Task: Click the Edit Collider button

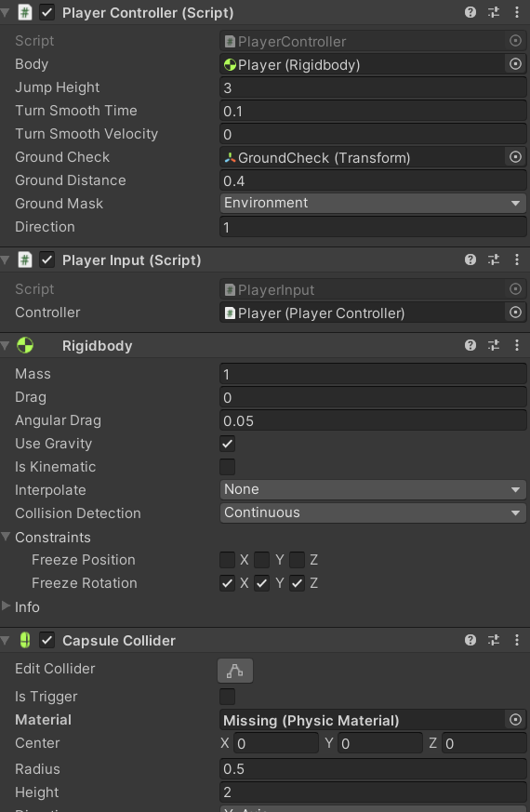Action: tap(235, 671)
